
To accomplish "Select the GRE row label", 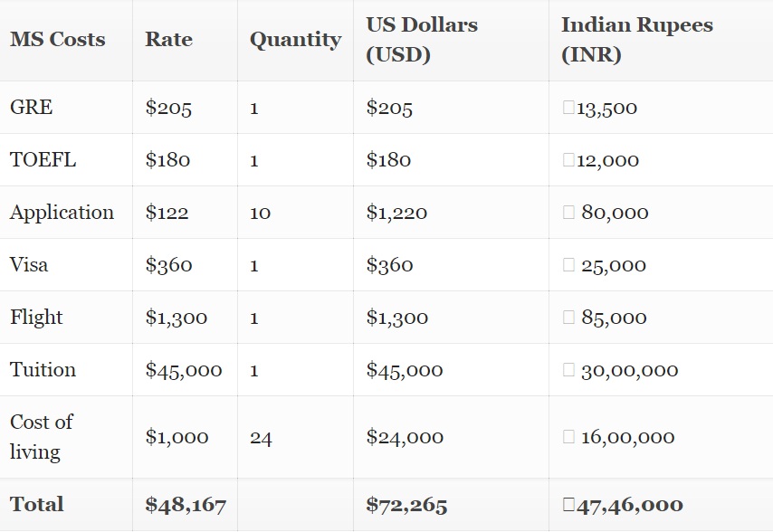I will pyautogui.click(x=32, y=108).
